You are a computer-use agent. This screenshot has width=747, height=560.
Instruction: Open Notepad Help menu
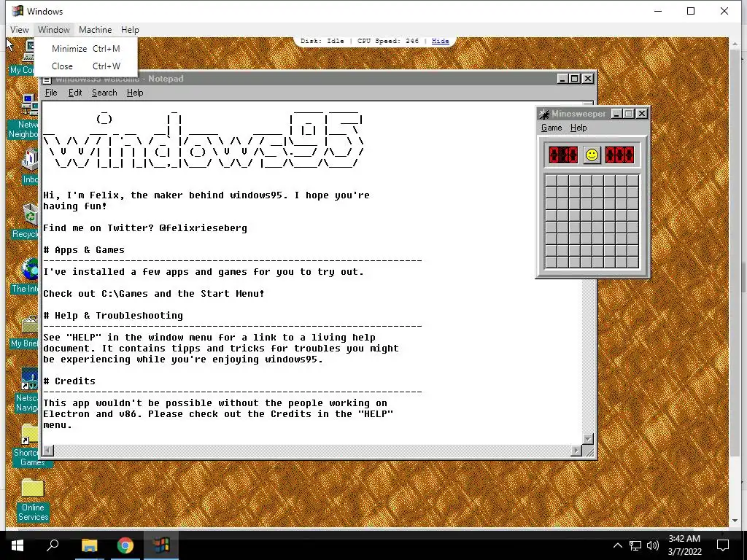coord(135,93)
